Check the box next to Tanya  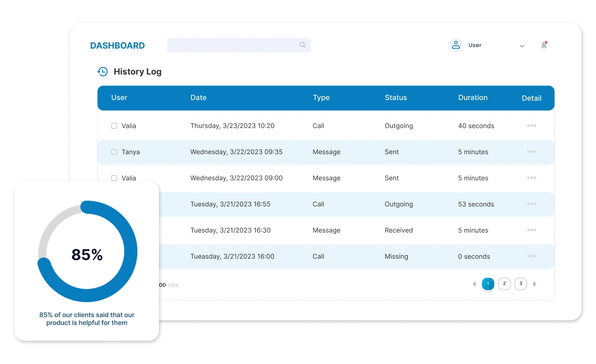click(114, 152)
